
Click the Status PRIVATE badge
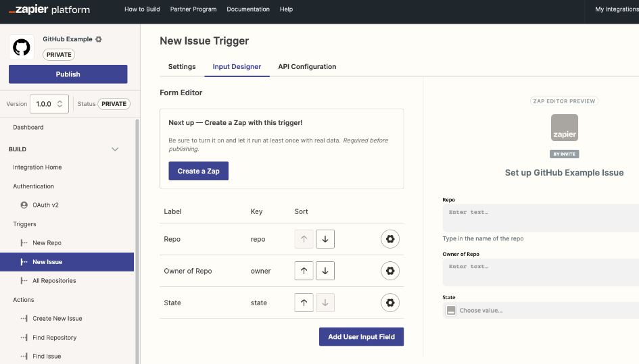click(114, 104)
